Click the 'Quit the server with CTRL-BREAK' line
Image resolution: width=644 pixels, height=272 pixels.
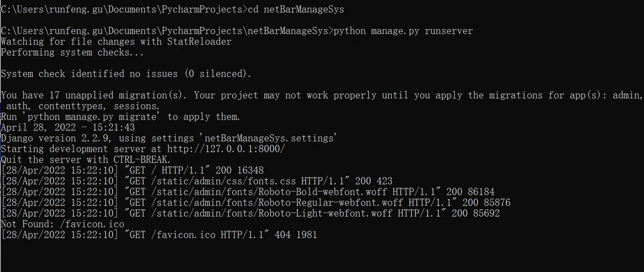pos(86,159)
